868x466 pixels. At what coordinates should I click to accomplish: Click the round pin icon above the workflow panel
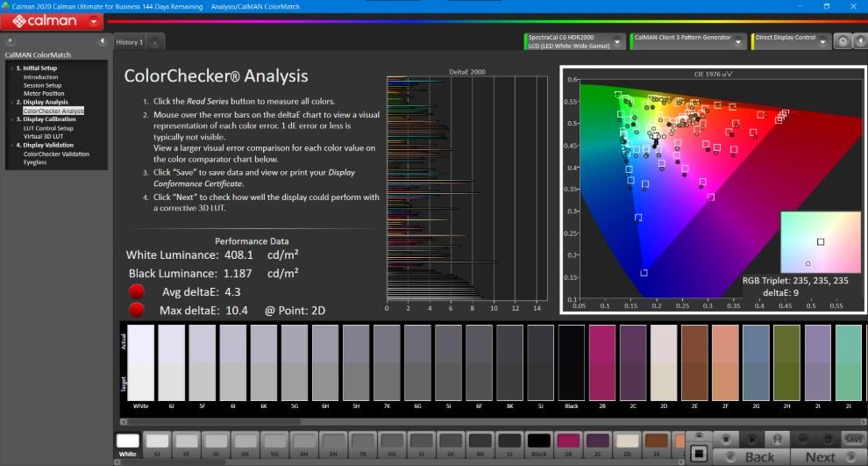coord(10,41)
